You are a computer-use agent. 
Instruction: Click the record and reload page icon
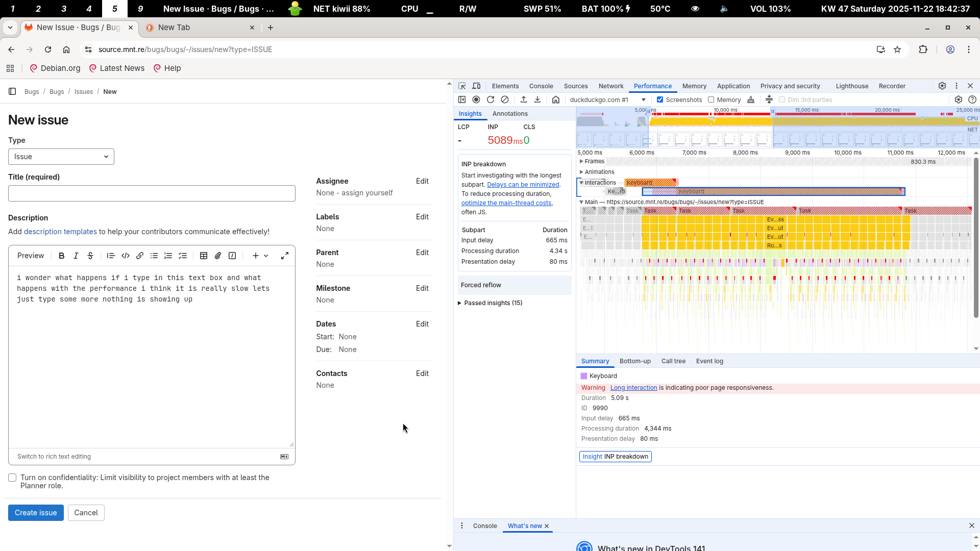coord(491,100)
